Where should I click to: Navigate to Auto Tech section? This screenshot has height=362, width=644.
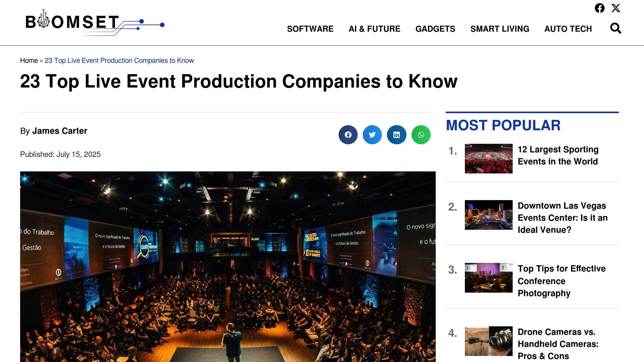point(568,29)
